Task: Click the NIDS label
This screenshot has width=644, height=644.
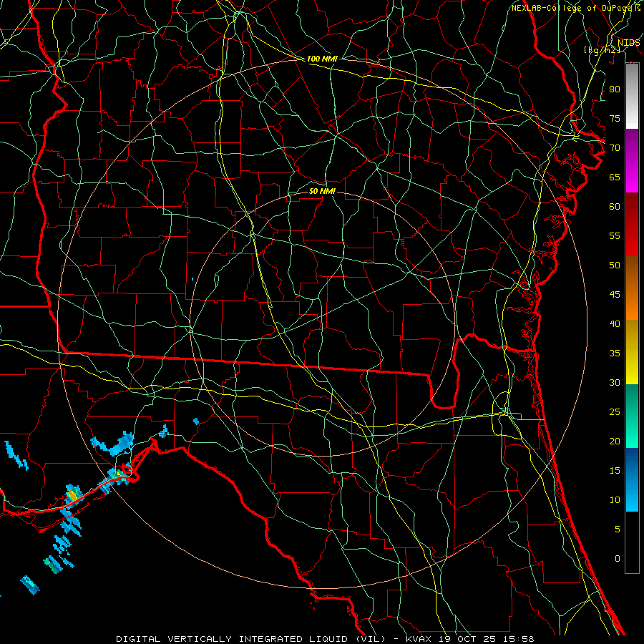Action: pos(628,43)
